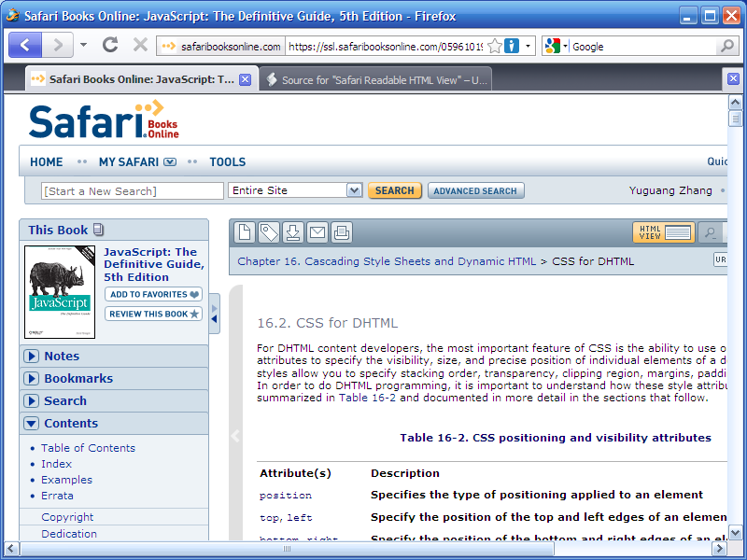The height and width of the screenshot is (560, 747).
Task: Click the blue info icon in address bar
Action: [512, 46]
